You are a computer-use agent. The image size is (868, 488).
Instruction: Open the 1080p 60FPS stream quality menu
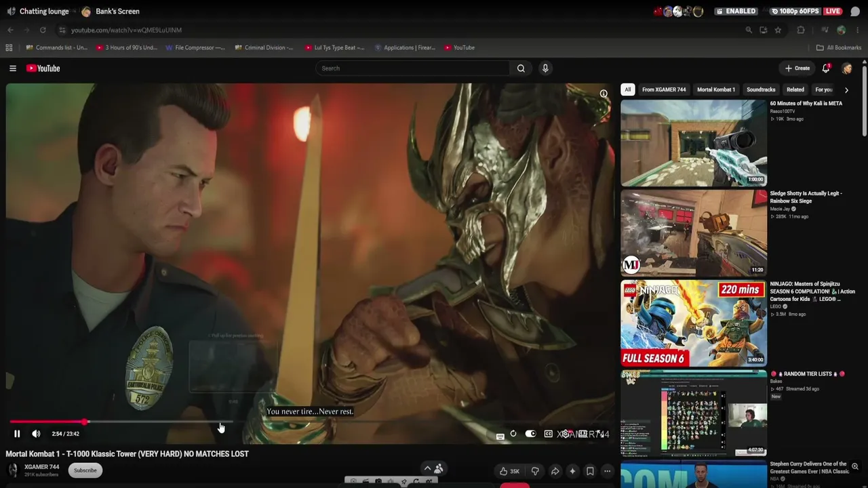tap(796, 12)
